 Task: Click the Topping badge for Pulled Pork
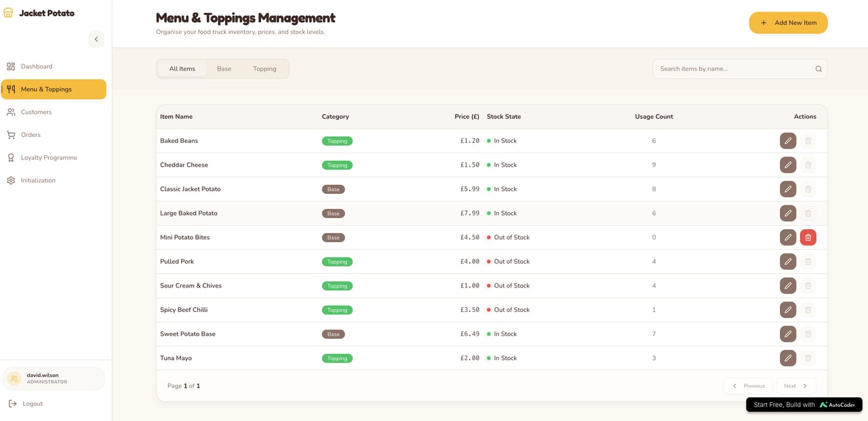point(337,262)
